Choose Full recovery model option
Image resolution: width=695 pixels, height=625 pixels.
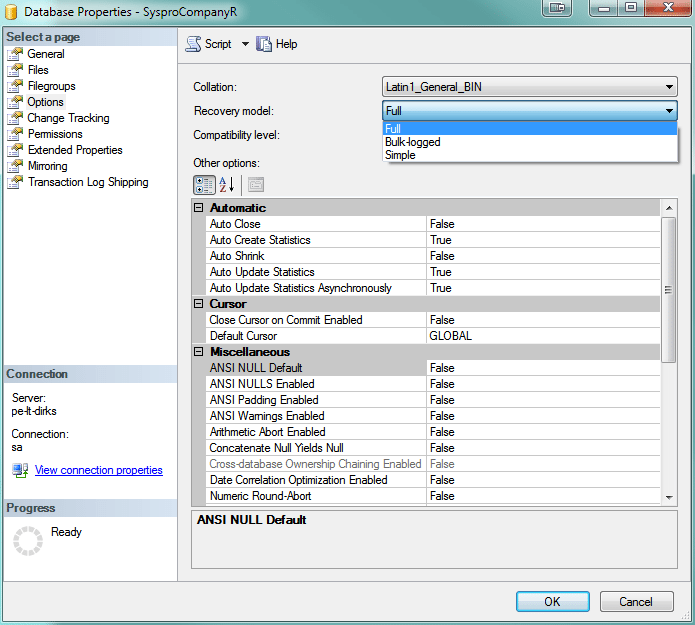(x=530, y=129)
